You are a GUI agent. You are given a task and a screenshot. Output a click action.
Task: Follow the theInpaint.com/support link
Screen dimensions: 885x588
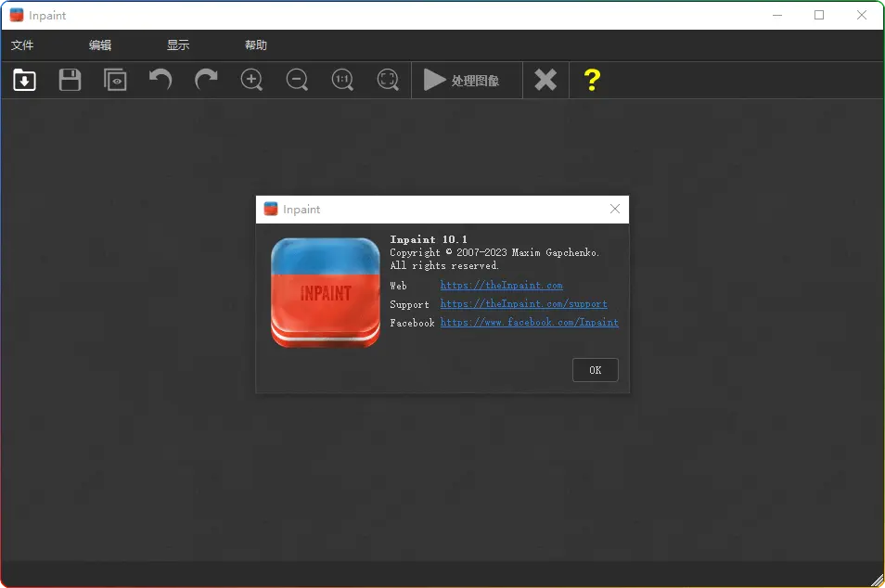[523, 304]
